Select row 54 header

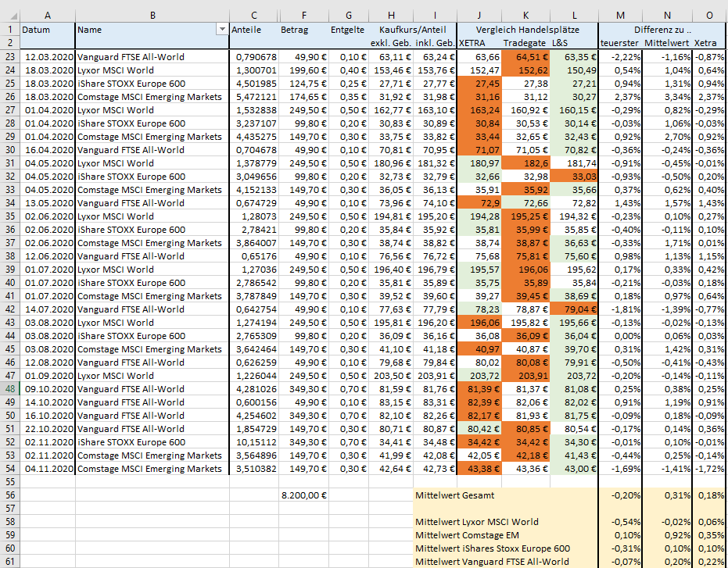pos(9,469)
